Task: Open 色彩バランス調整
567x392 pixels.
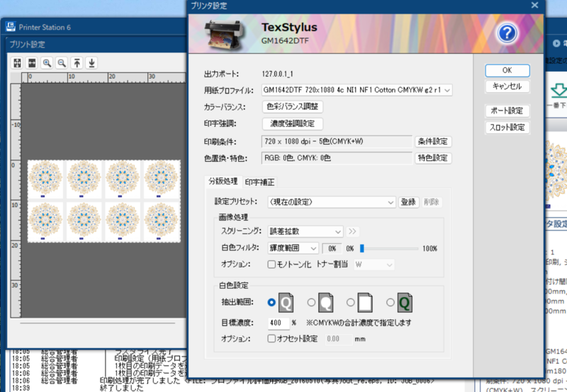Action: coord(292,106)
